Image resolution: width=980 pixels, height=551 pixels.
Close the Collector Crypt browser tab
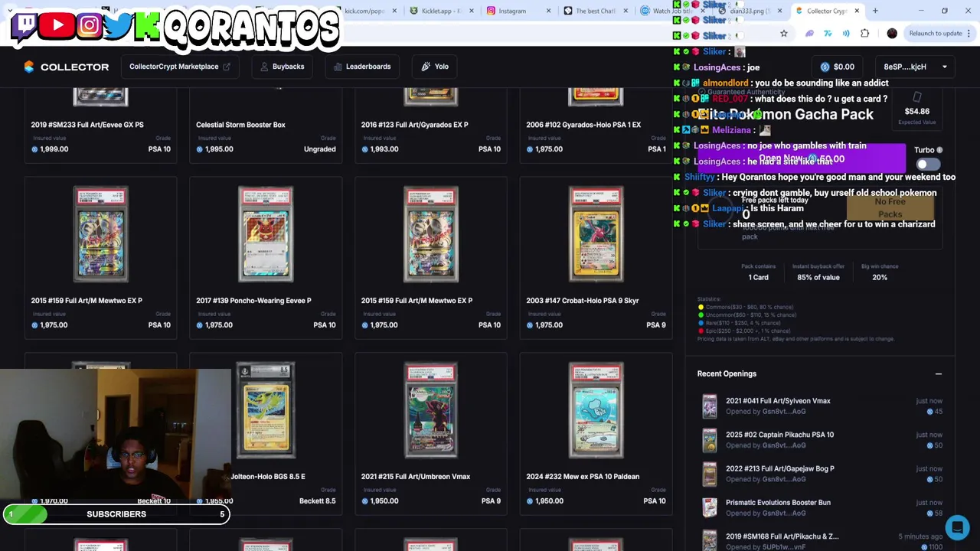pyautogui.click(x=857, y=11)
